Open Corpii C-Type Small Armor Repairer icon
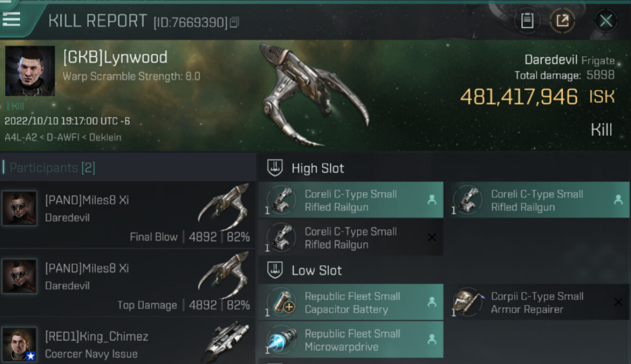 (468, 302)
